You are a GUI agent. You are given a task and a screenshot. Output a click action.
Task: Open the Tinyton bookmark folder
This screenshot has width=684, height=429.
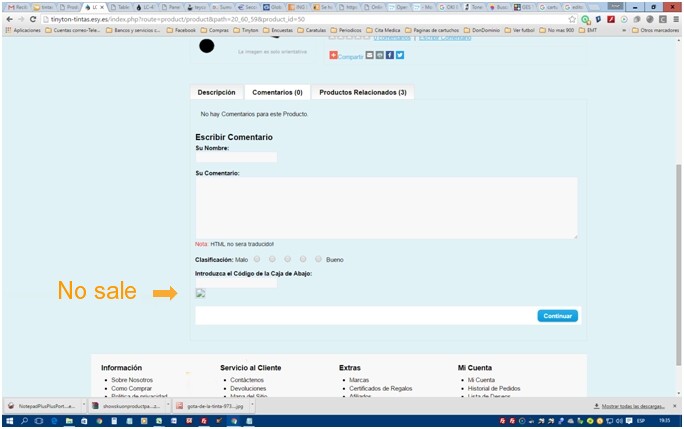(x=246, y=30)
